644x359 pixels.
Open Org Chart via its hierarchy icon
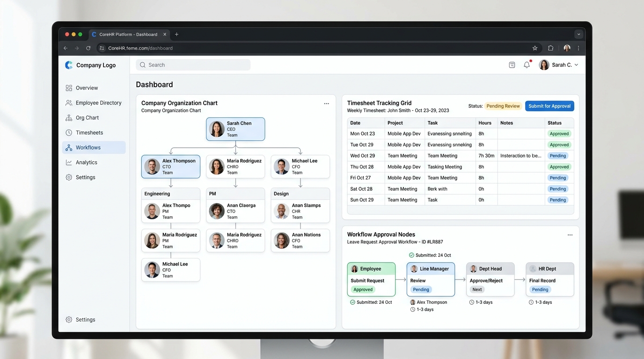click(x=69, y=118)
